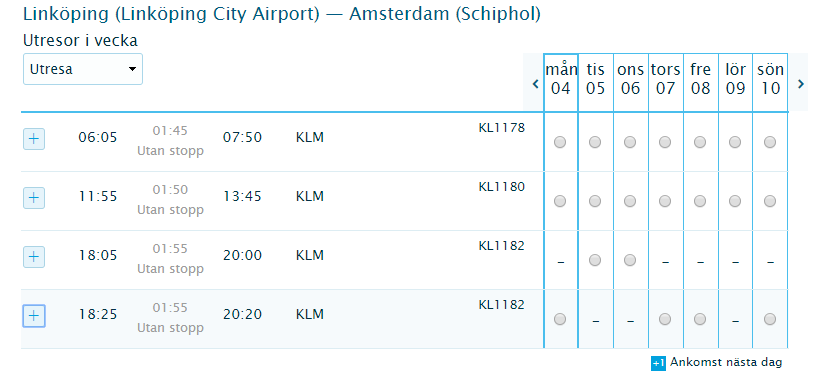The image size is (828, 385).
Task: Go to previous week using left arrow
Action: click(x=535, y=83)
